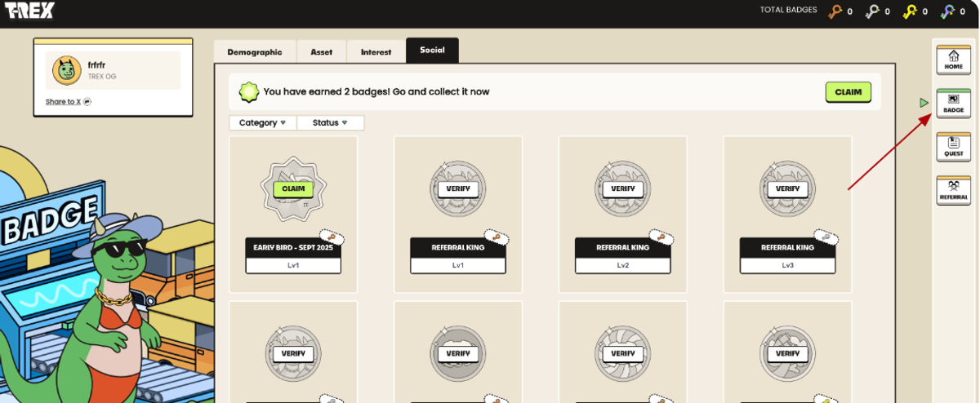980x403 pixels.
Task: Switch to the Demographic tab
Action: [x=255, y=51]
